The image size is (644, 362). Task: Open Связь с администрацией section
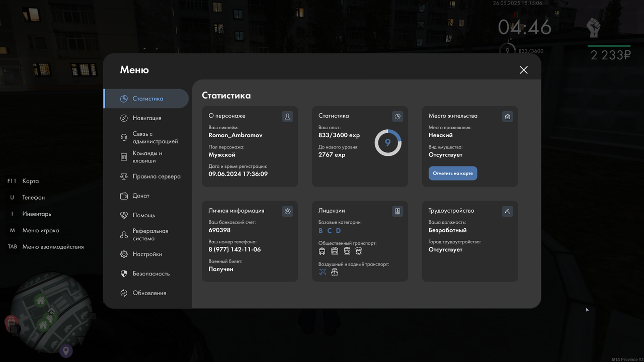146,138
